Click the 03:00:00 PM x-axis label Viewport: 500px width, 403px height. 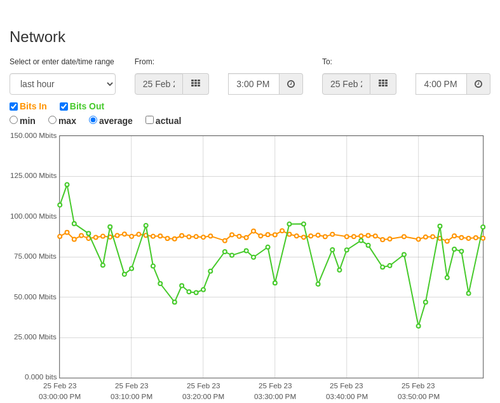point(60,397)
